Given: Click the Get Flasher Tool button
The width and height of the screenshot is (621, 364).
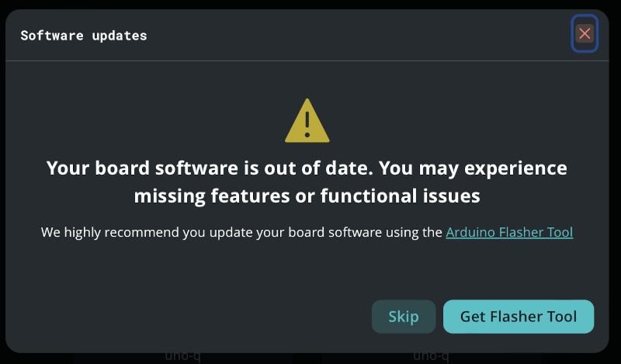Looking at the screenshot, I should pos(519,317).
